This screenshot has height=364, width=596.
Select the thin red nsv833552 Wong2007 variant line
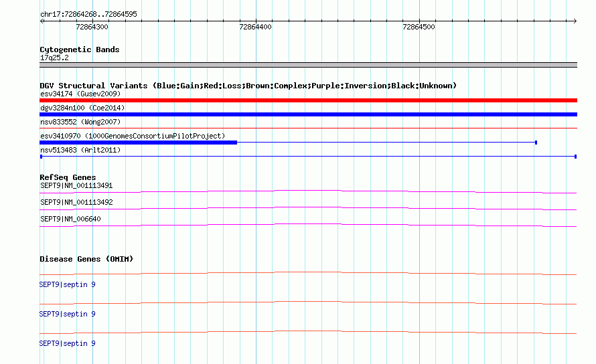308,128
